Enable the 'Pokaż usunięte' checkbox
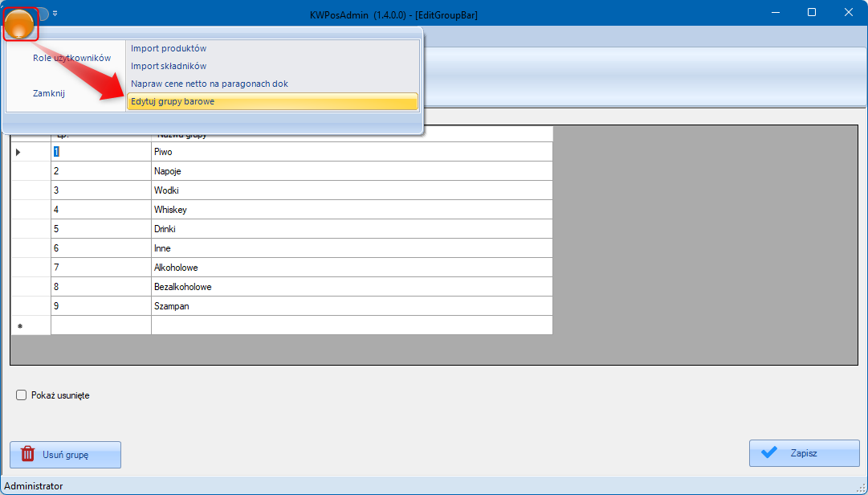This screenshot has height=495, width=868. (22, 395)
